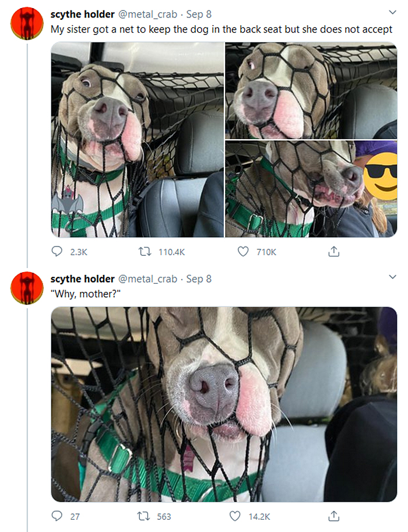Screen dimensions: 408x532
Task: Reply to the "Why, mother?" tweet
Action: (x=57, y=516)
